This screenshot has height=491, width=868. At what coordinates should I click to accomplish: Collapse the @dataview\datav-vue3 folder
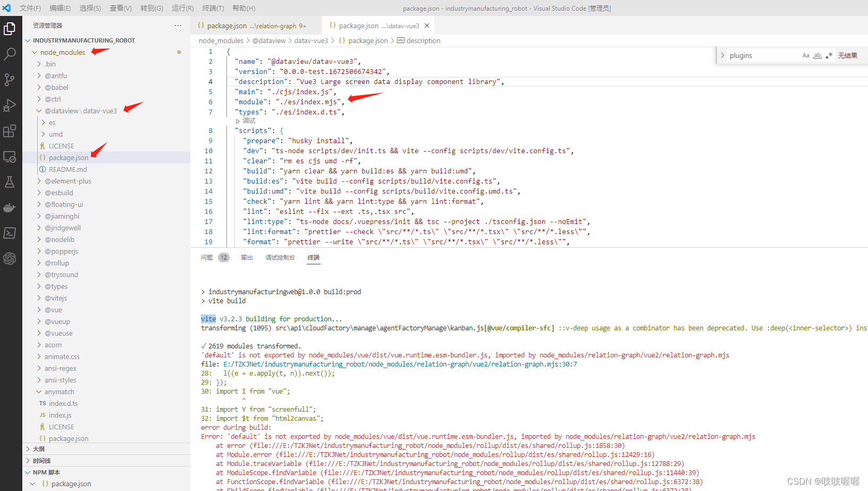click(81, 111)
